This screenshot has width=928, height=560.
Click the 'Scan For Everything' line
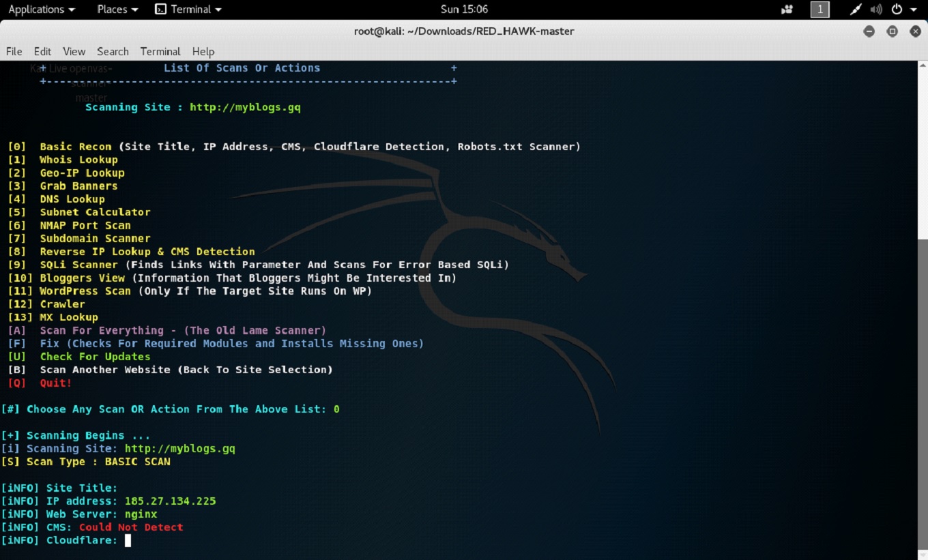click(167, 330)
